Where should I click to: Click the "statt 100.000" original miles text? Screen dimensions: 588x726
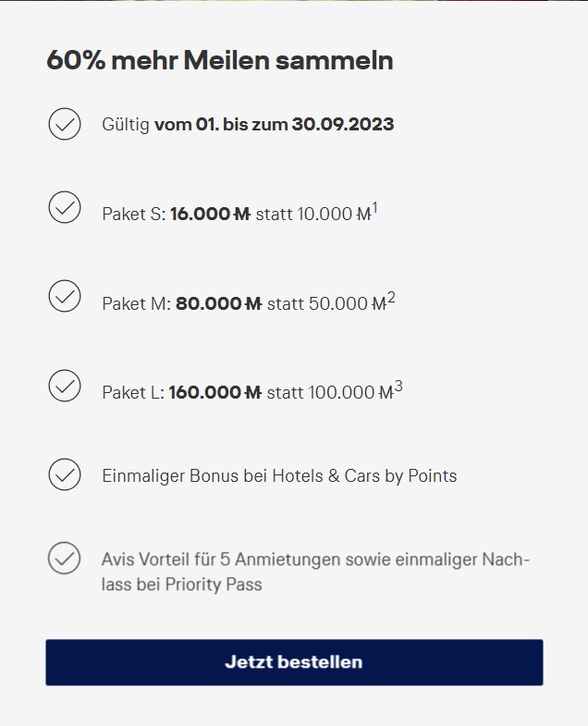[x=330, y=392]
